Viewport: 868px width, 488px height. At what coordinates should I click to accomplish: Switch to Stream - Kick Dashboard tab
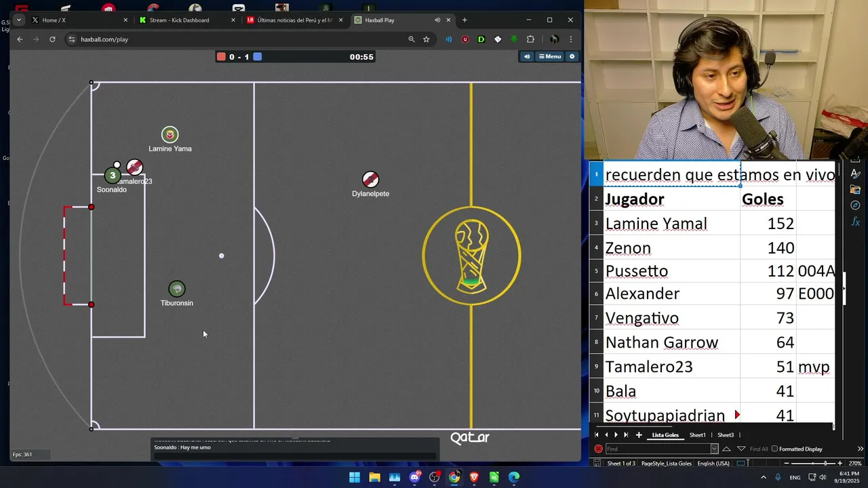[x=186, y=20]
